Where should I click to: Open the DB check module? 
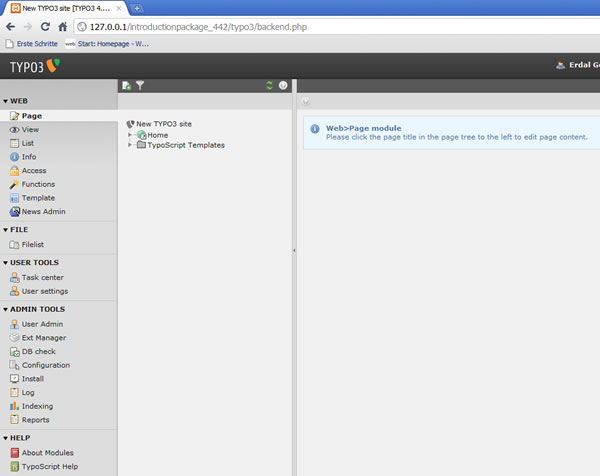point(38,352)
